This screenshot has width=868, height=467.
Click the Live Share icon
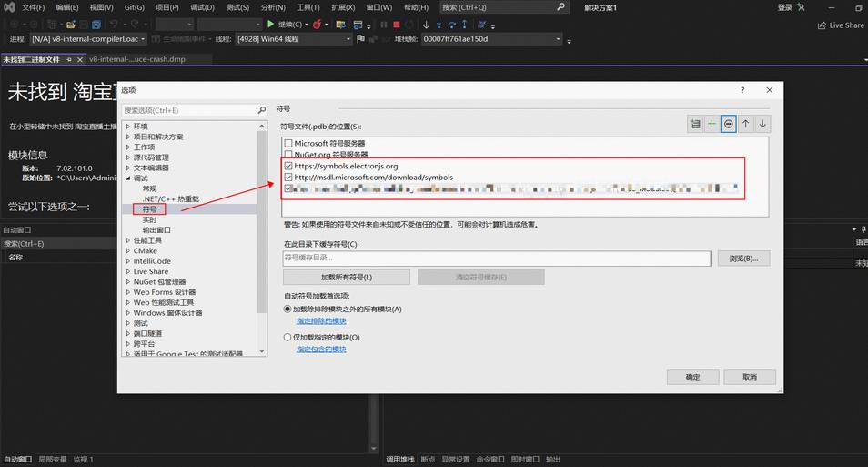pyautogui.click(x=823, y=25)
